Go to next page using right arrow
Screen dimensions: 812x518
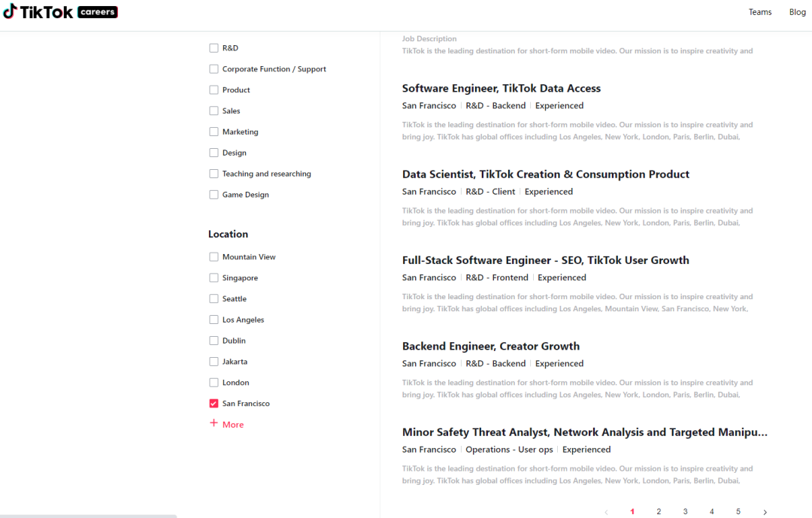pos(765,512)
